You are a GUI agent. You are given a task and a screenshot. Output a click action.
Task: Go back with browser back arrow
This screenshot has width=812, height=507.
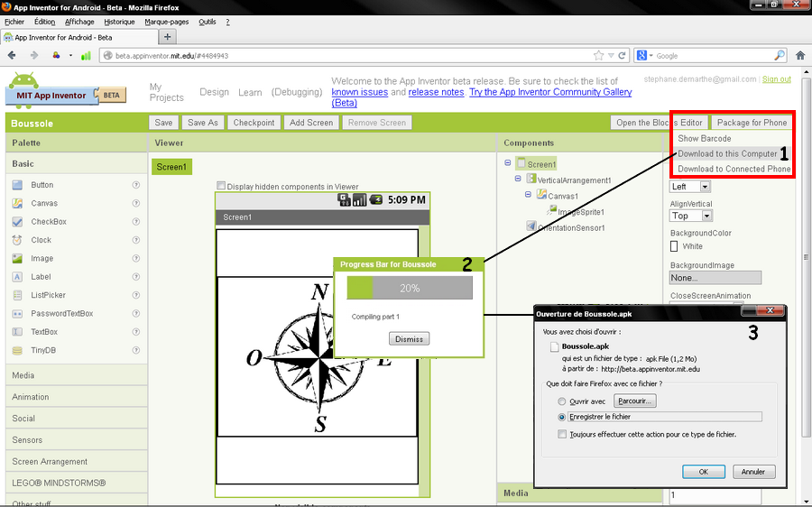[x=12, y=55]
